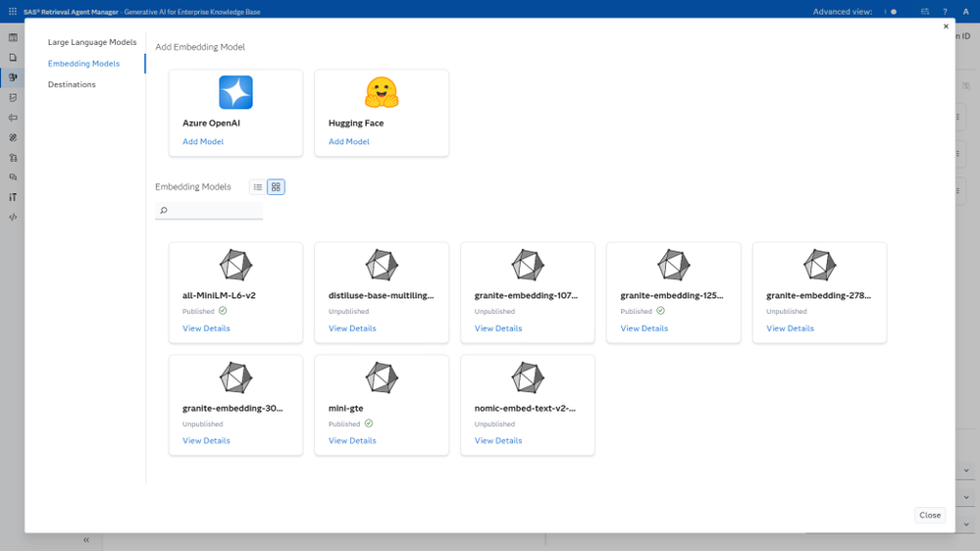Switch embedding models to list view
Screen dimensions: 980x551
coord(257,187)
